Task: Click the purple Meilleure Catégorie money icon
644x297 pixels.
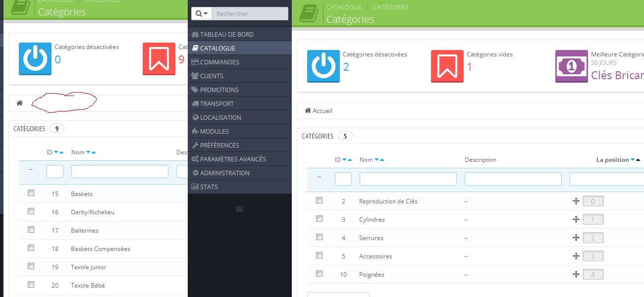Action: 571,66
